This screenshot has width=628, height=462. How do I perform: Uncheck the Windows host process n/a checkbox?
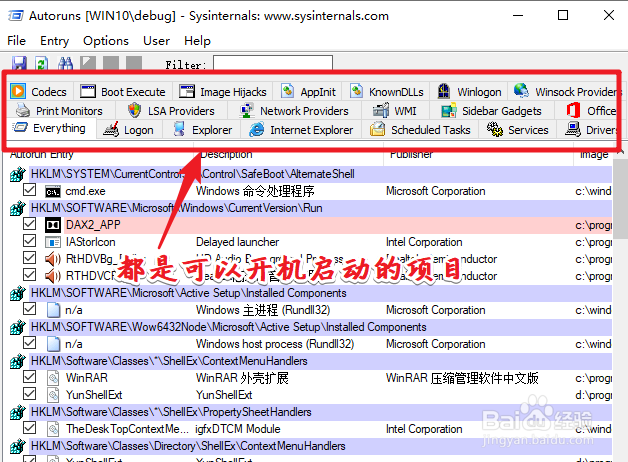click(29, 343)
